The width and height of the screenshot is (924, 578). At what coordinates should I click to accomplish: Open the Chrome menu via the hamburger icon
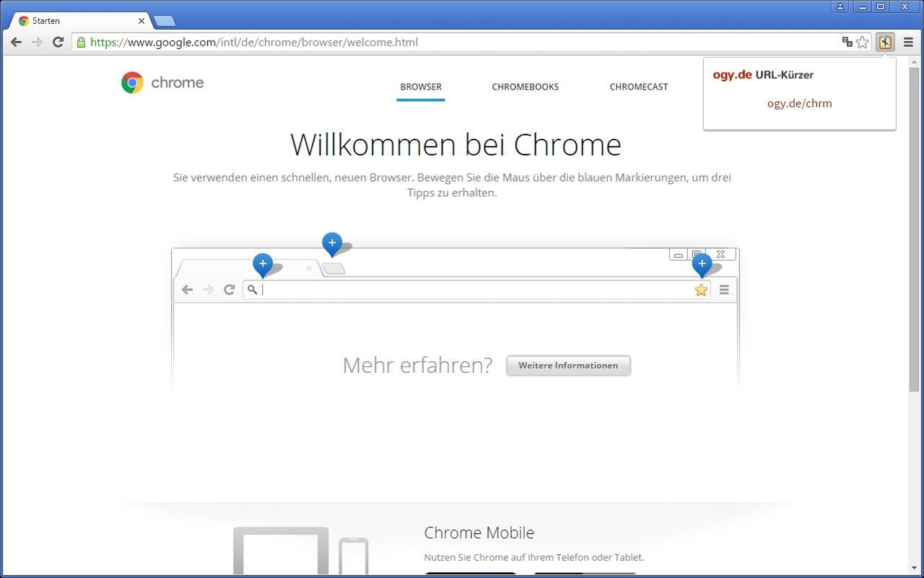point(908,42)
